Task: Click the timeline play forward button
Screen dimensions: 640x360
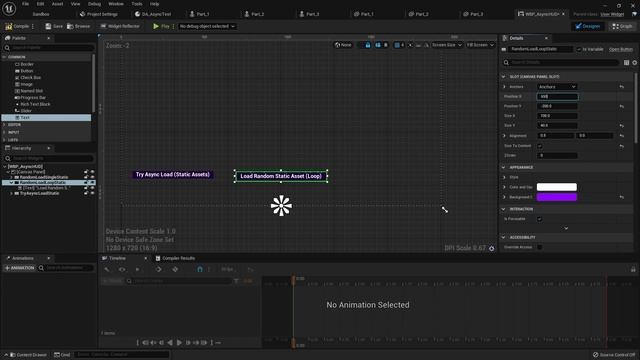Action: 179,343
